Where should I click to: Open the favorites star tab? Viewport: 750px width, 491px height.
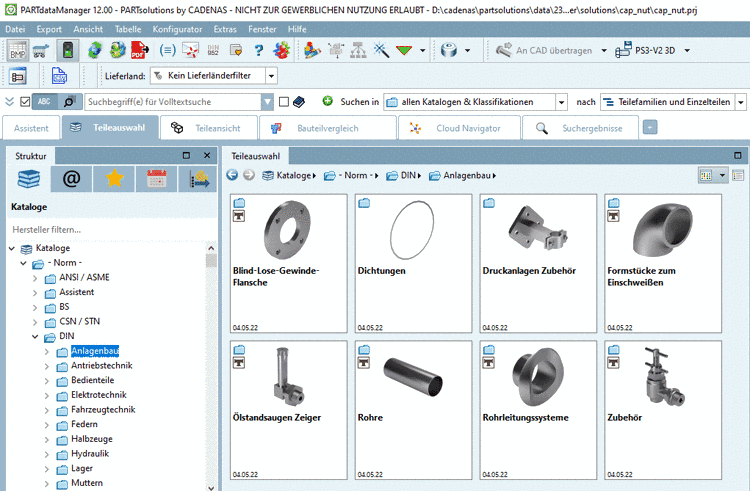pos(114,179)
